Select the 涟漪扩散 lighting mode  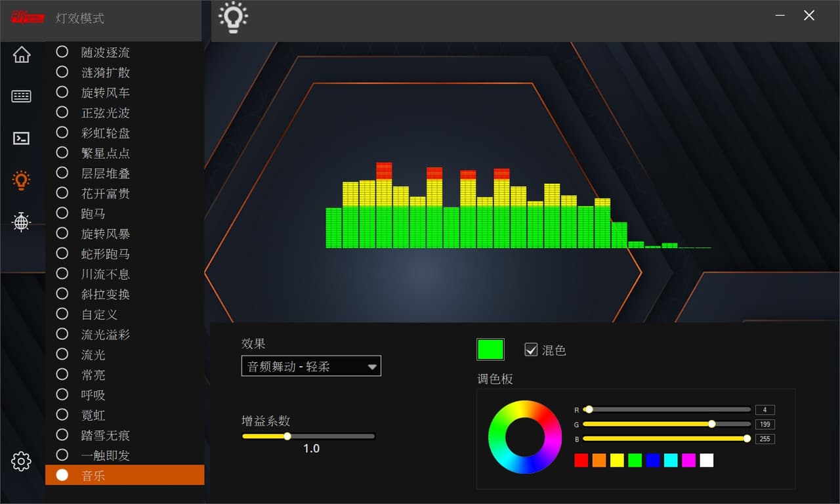(125, 72)
